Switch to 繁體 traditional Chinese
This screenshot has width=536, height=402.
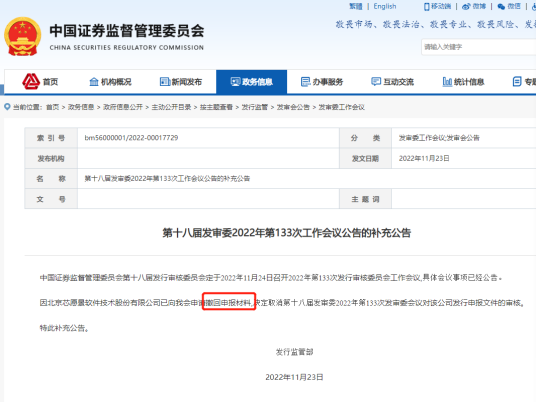tap(356, 6)
